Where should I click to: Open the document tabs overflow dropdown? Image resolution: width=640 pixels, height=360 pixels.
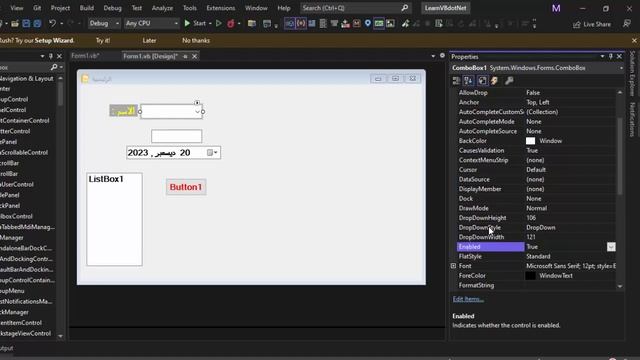point(433,56)
